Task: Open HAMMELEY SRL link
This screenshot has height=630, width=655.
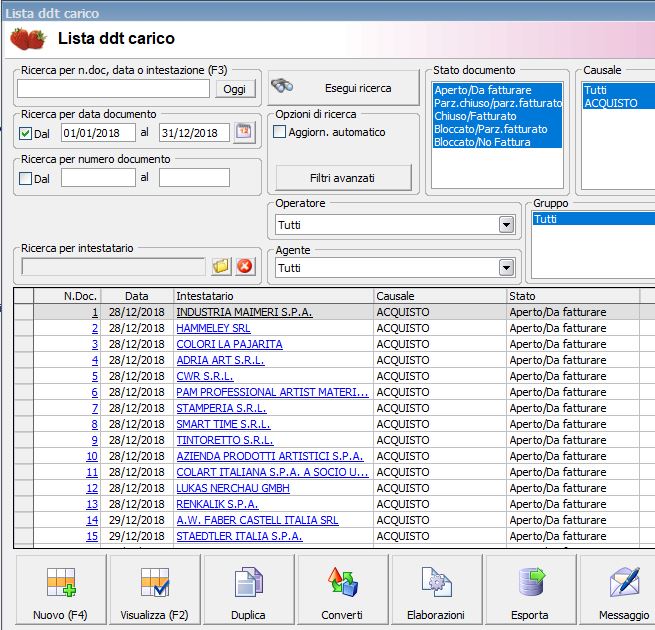Action: (x=213, y=328)
